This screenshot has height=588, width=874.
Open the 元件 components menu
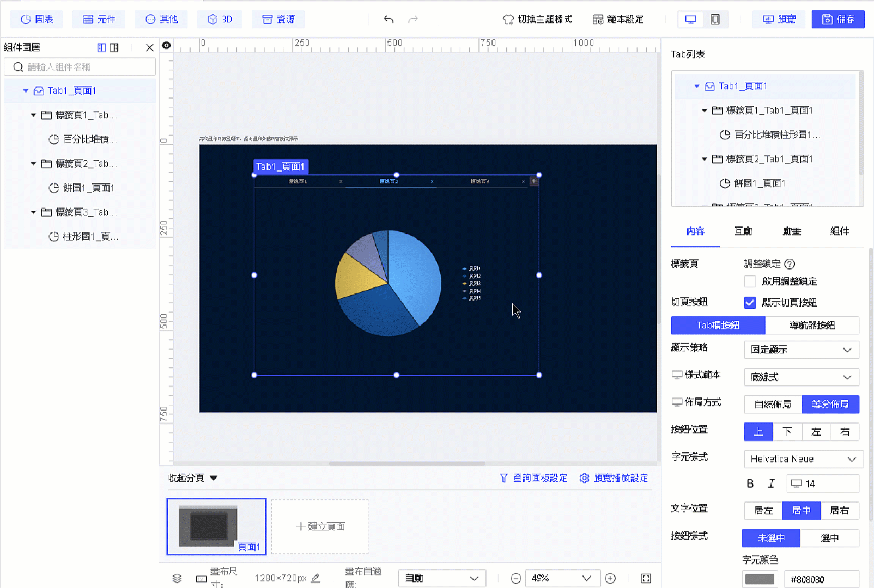click(x=99, y=20)
